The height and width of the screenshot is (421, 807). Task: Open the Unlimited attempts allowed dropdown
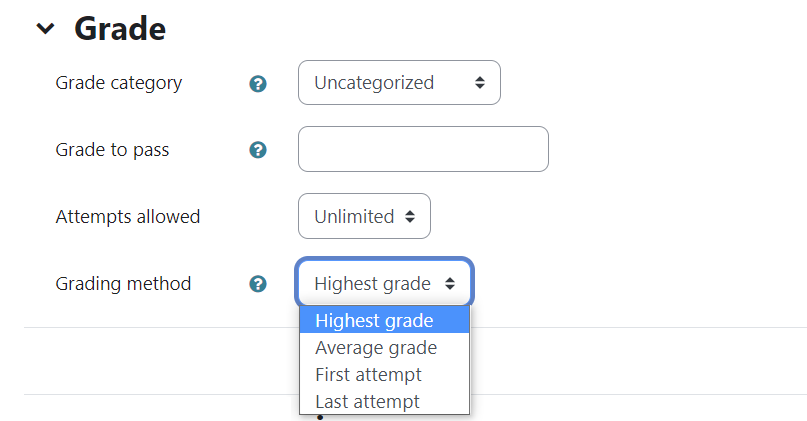364,216
